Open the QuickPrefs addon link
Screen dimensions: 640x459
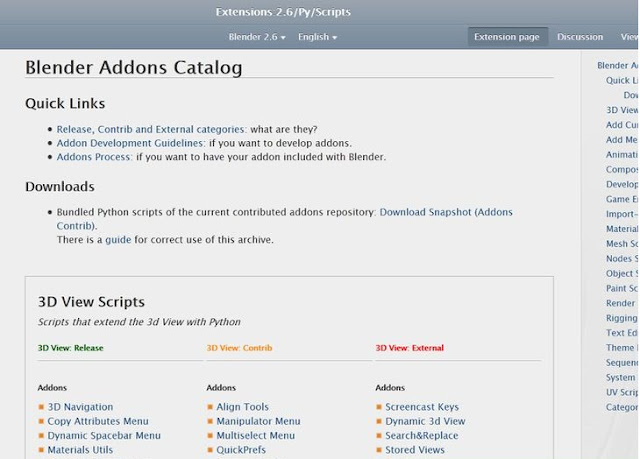[x=241, y=450]
